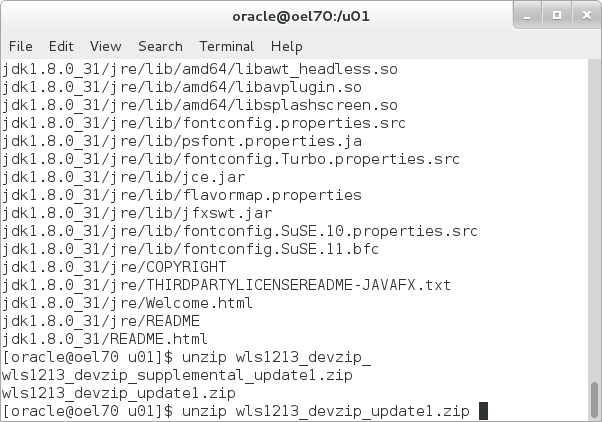The width and height of the screenshot is (602, 422).
Task: Open the View menu
Action: pos(105,46)
